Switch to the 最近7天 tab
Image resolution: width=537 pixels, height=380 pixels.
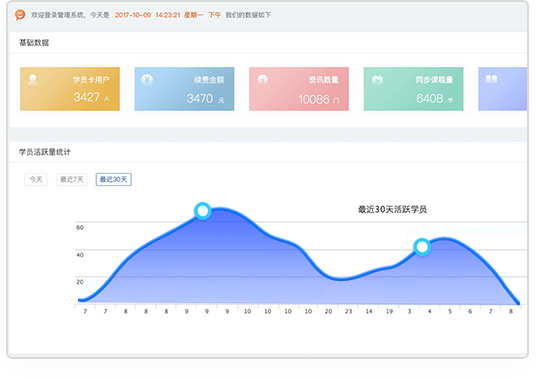(72, 179)
